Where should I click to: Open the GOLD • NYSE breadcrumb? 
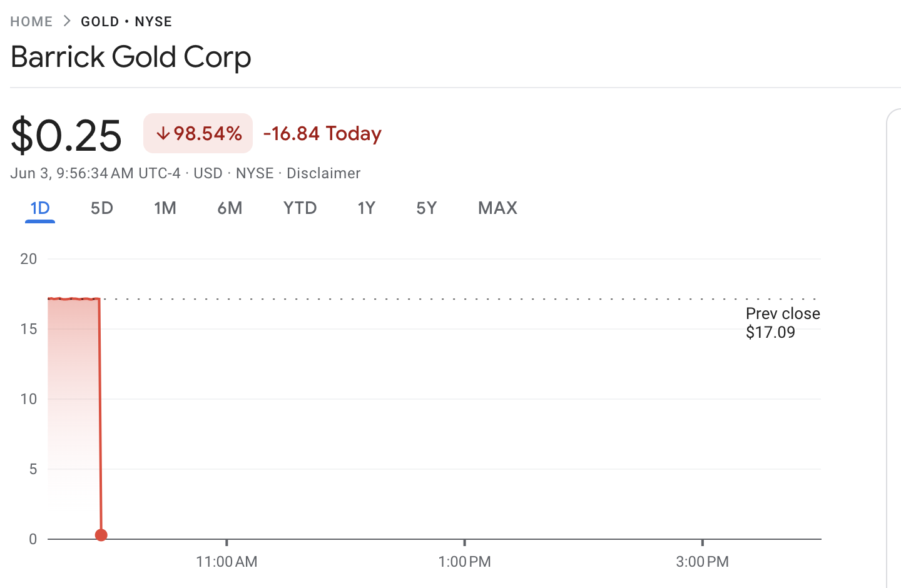tap(126, 22)
